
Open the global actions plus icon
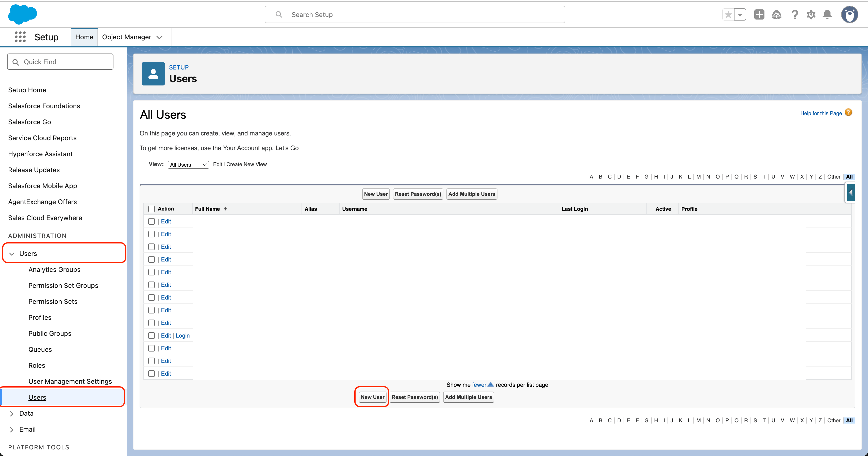pos(759,14)
